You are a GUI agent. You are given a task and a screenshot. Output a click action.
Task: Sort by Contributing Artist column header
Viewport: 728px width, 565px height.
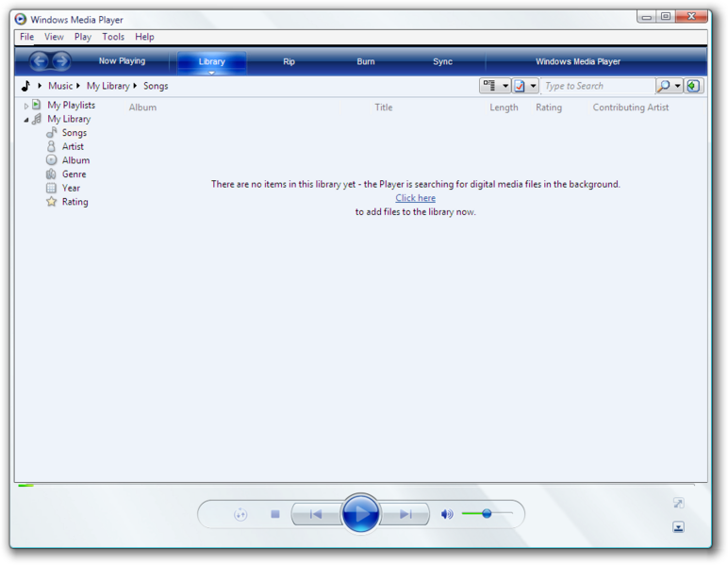(631, 108)
